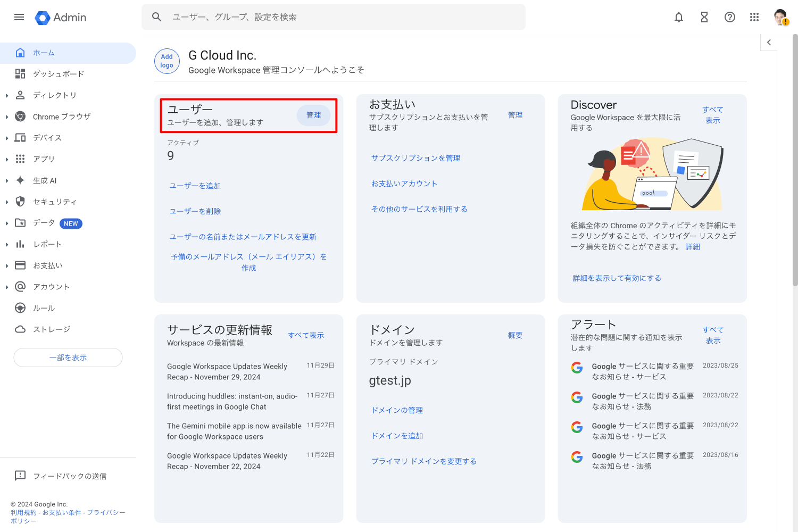Viewport: 798px width, 532px height.
Task: Click すべて表示 on サービスの更新情報 card
Action: [x=306, y=335]
